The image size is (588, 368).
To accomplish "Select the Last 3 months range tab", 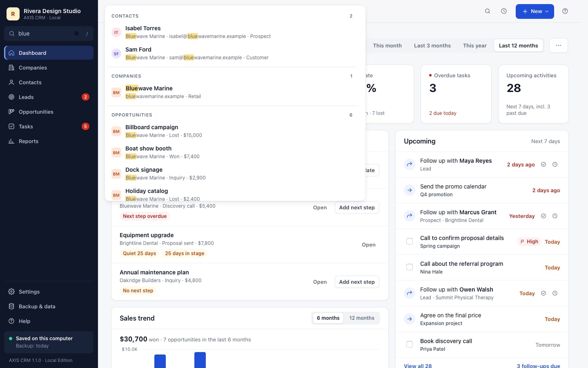I will (432, 45).
